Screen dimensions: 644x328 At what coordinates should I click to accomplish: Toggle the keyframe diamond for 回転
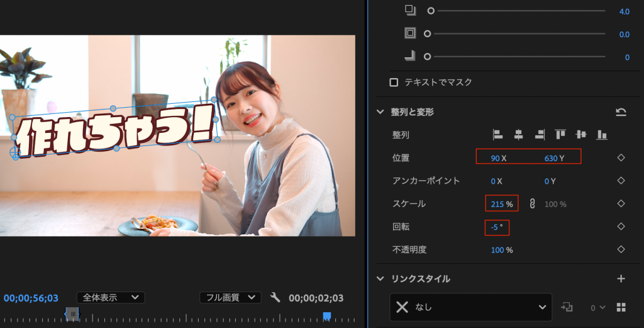621,226
